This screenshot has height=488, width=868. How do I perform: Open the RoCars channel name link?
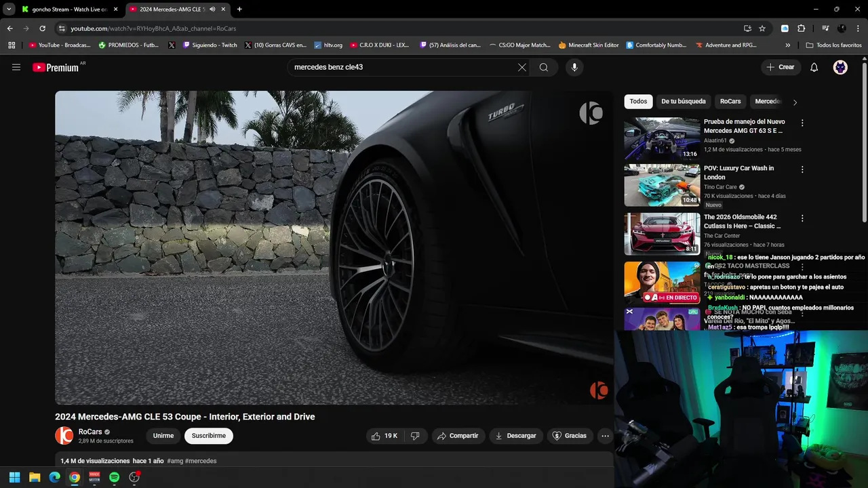90,432
